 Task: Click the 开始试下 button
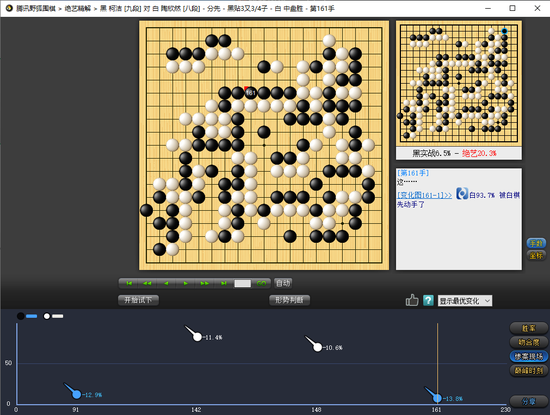coord(138,300)
